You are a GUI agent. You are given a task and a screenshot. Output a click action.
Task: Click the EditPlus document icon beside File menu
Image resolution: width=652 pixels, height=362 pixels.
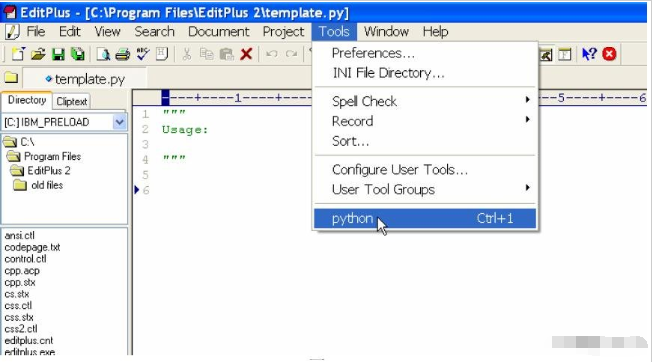tap(12, 32)
